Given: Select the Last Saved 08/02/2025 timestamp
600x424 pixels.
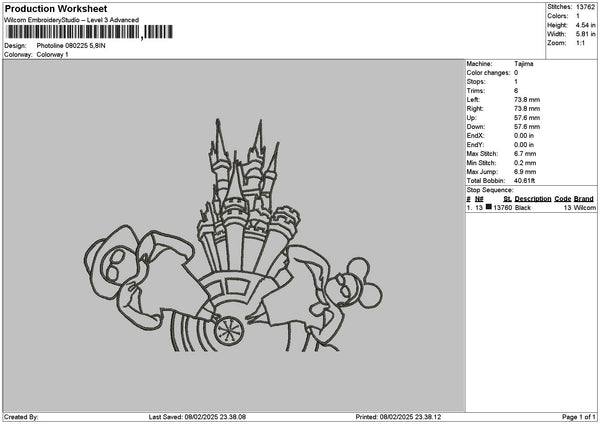Looking at the screenshot, I should [197, 417].
